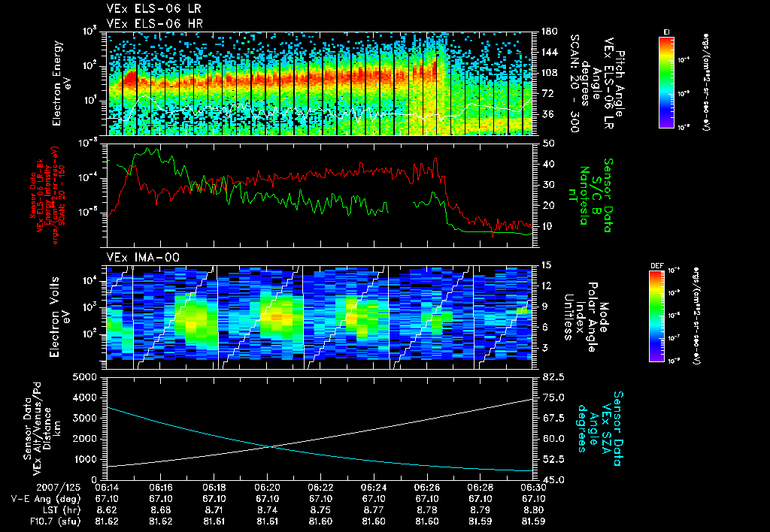Screen dimensions: 770x532
Task: Click the 'Sensor Data VEx SZA Angle' cyan label
Action: (599, 429)
